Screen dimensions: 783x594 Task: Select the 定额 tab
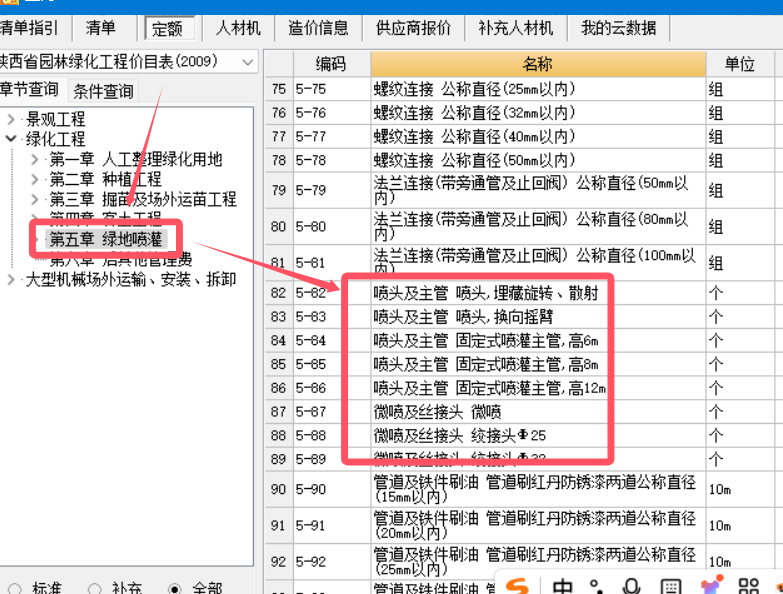point(167,28)
